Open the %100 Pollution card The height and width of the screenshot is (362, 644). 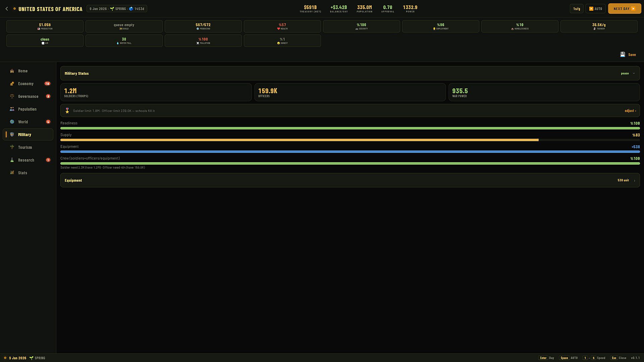coord(203,41)
